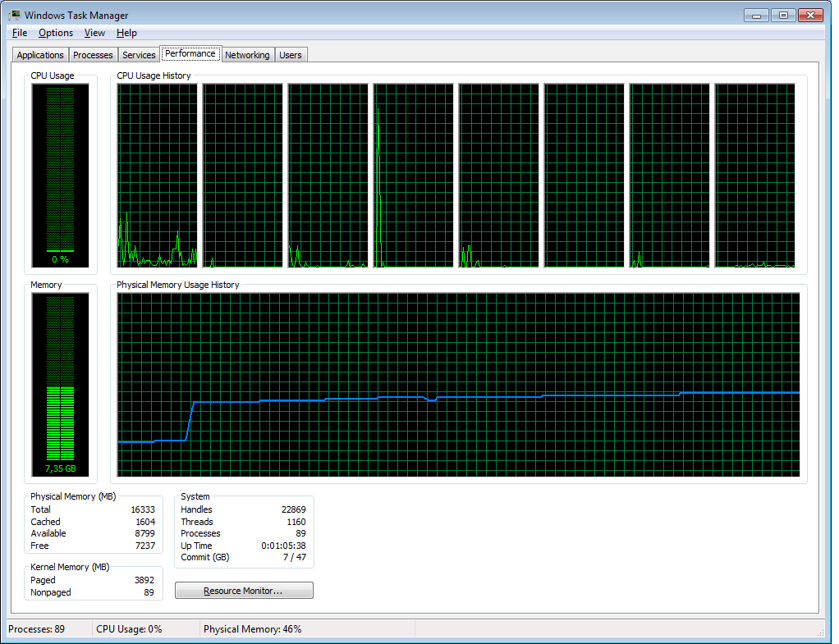Click the Physical Memory Usage History graph

459,385
